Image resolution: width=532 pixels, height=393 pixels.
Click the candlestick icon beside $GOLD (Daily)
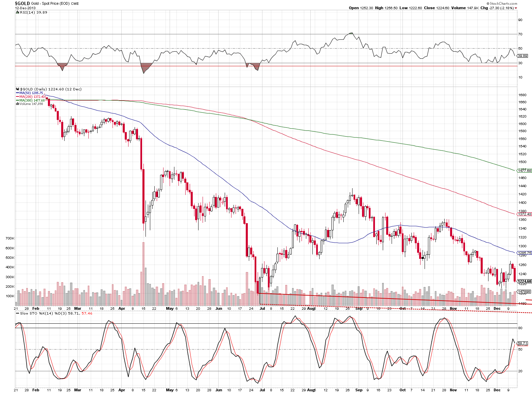[x=17, y=89]
